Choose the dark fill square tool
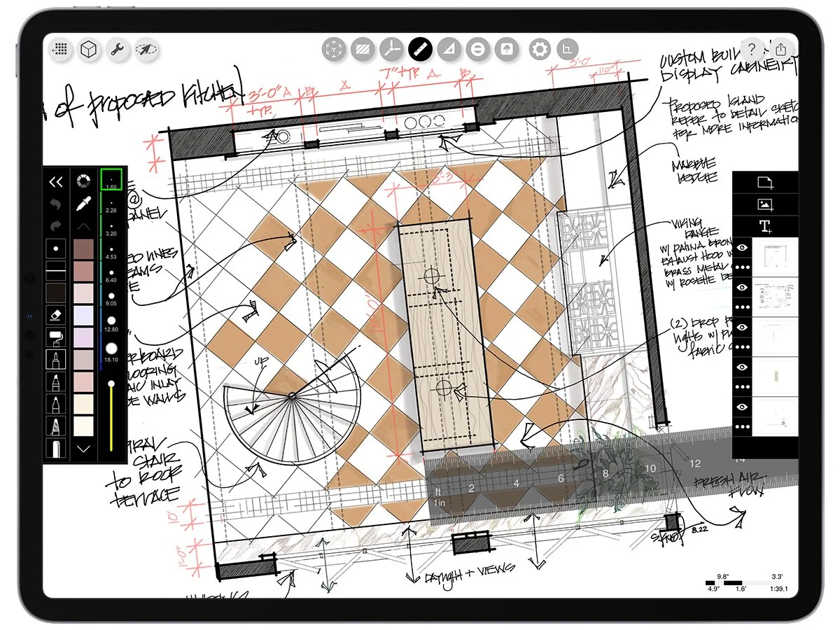This screenshot has width=840, height=630. 57,293
